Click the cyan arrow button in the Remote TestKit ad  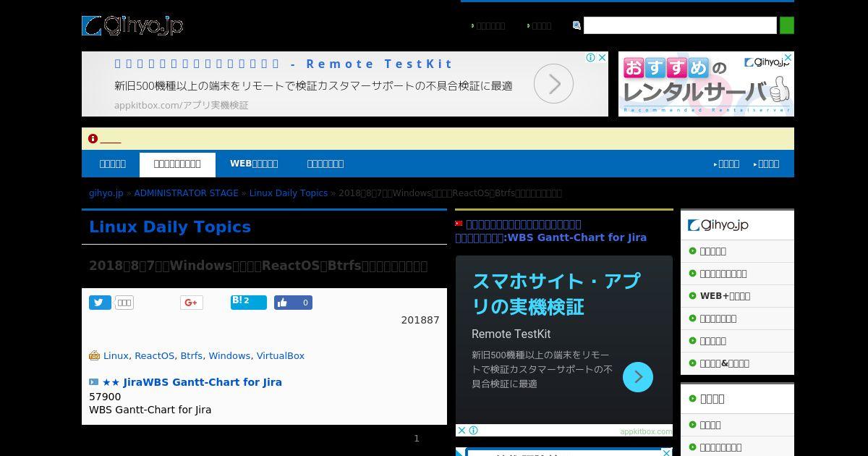click(x=638, y=377)
